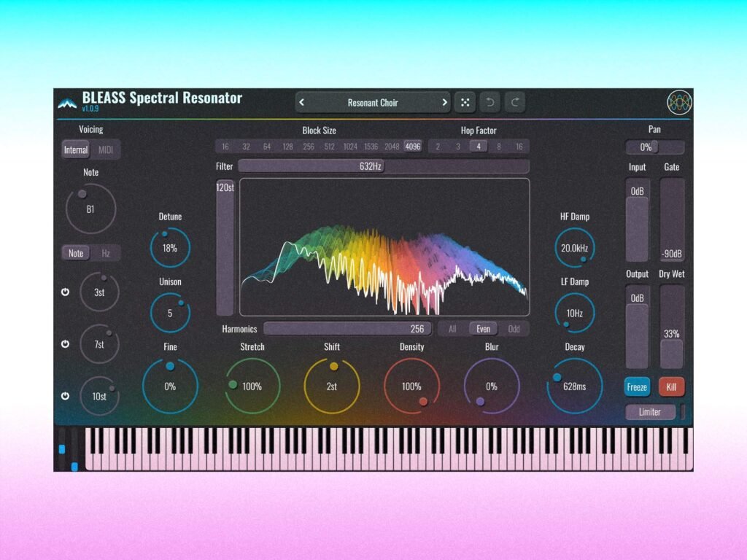Click the Pan 0% slider

click(654, 147)
